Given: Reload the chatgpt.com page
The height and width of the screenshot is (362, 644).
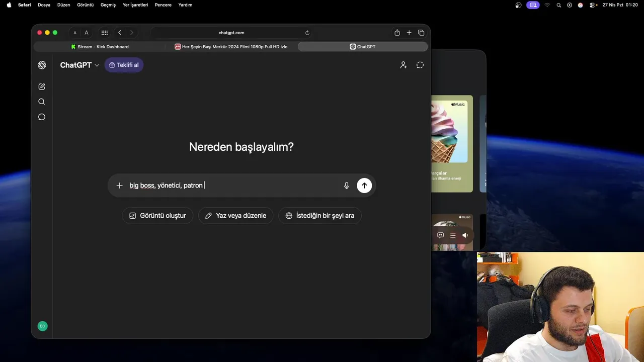Looking at the screenshot, I should tap(307, 33).
